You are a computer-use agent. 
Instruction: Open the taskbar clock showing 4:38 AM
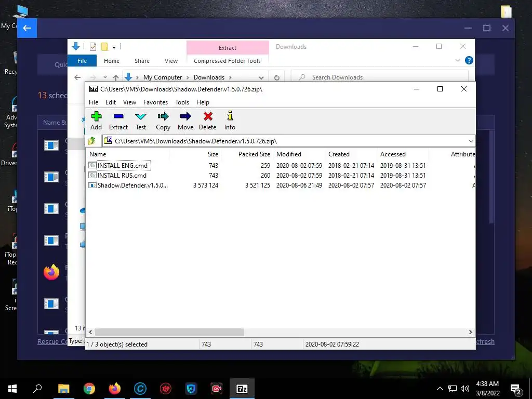pos(487,389)
